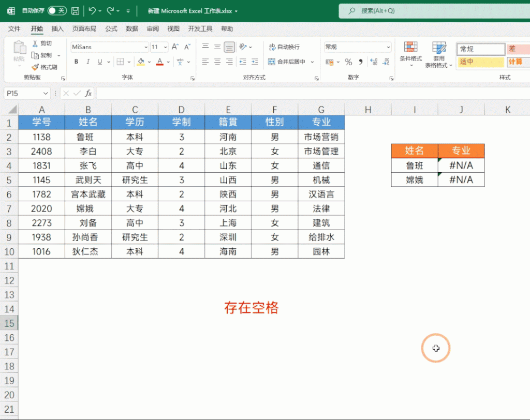Click 合并后居中 merge and center
This screenshot has height=420, width=530.
pyautogui.click(x=287, y=62)
